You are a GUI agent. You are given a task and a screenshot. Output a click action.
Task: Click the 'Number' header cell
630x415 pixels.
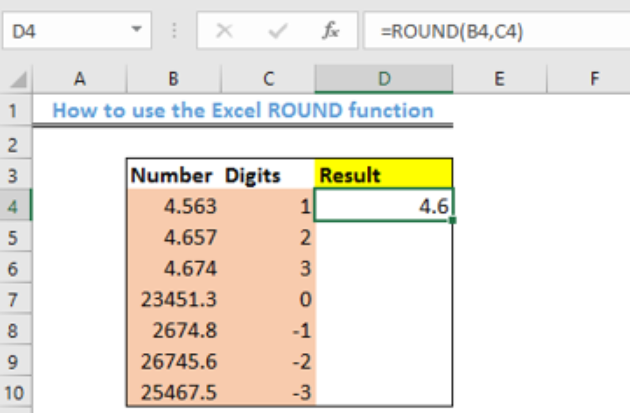[x=174, y=174]
